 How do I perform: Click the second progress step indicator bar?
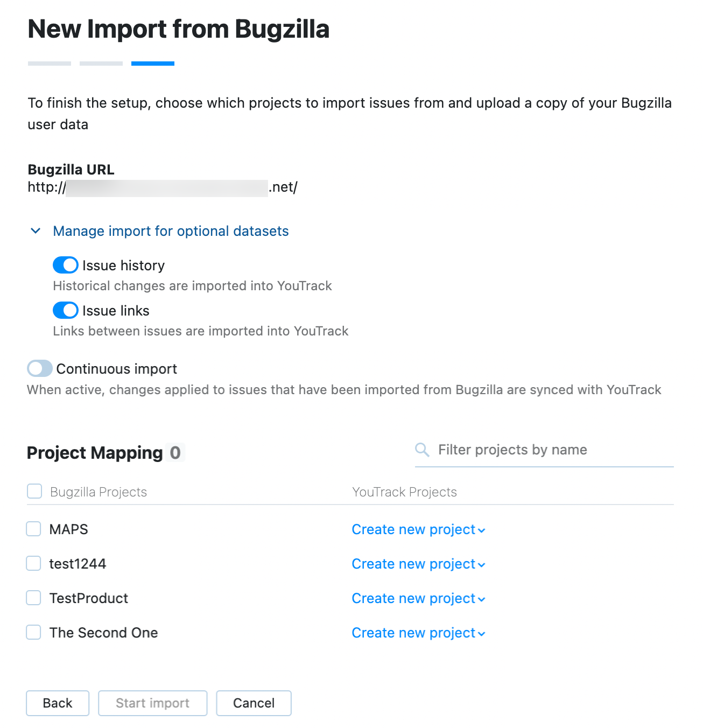pyautogui.click(x=101, y=63)
